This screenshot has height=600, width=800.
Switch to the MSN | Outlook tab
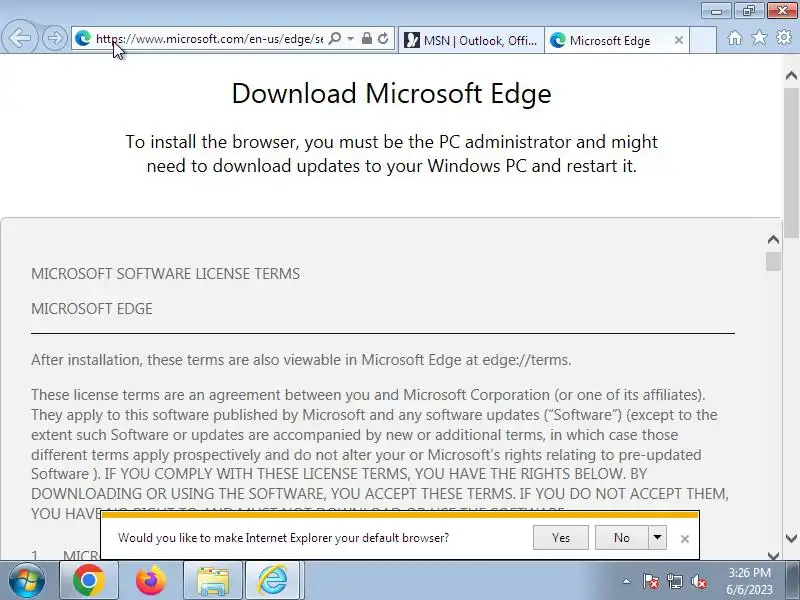471,40
